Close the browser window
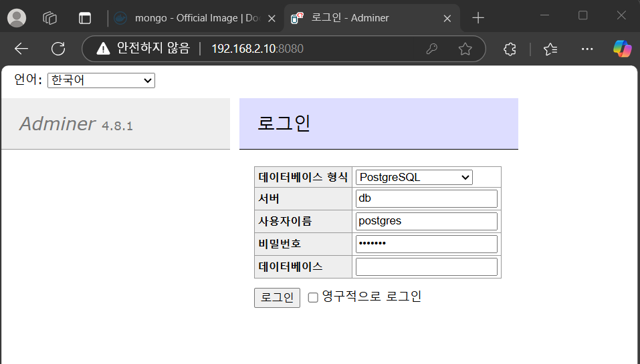Screen dimensions: 640x364 (621, 15)
